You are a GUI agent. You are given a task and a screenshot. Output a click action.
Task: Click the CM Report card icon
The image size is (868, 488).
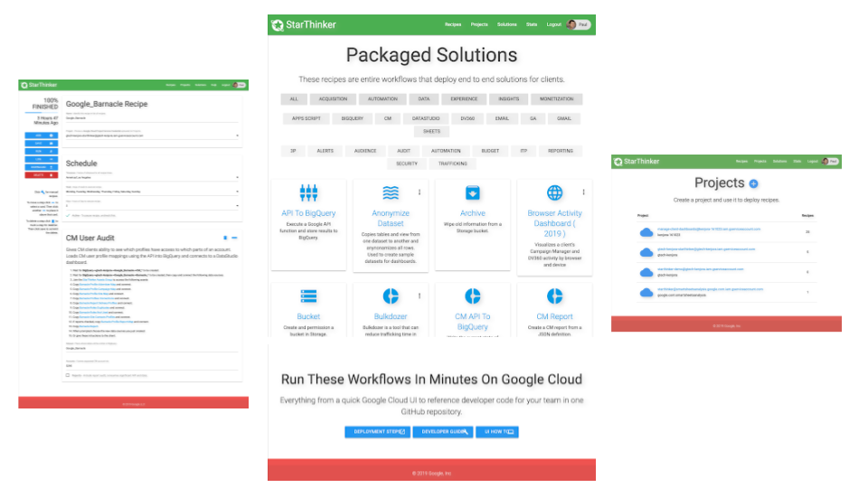(554, 296)
